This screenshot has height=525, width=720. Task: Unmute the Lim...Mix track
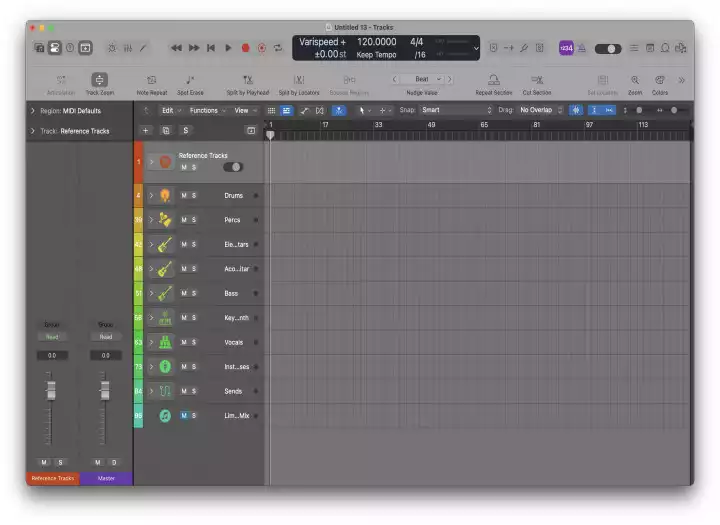[x=184, y=416]
